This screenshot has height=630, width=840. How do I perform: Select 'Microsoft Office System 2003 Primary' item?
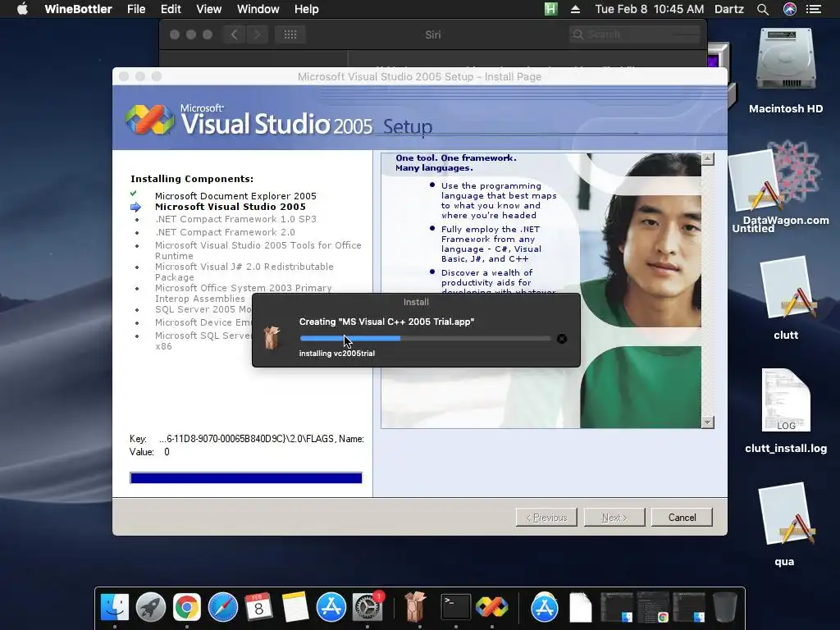point(243,293)
